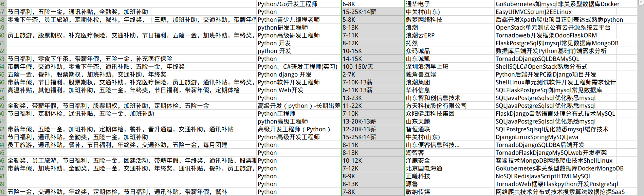Click the 山东天麟 company cell
Image resolution: width=644 pixels, height=196 pixels.
(x=449, y=121)
